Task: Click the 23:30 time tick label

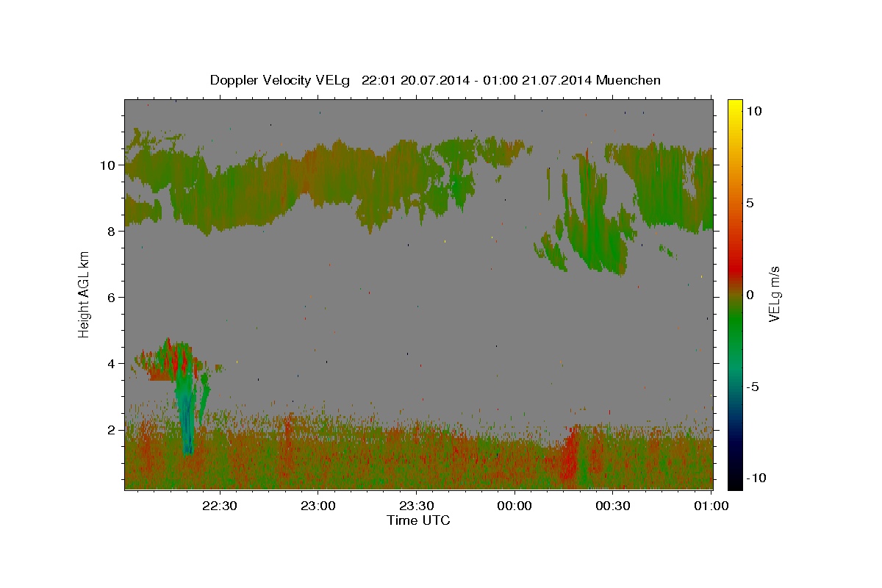Action: click(416, 506)
